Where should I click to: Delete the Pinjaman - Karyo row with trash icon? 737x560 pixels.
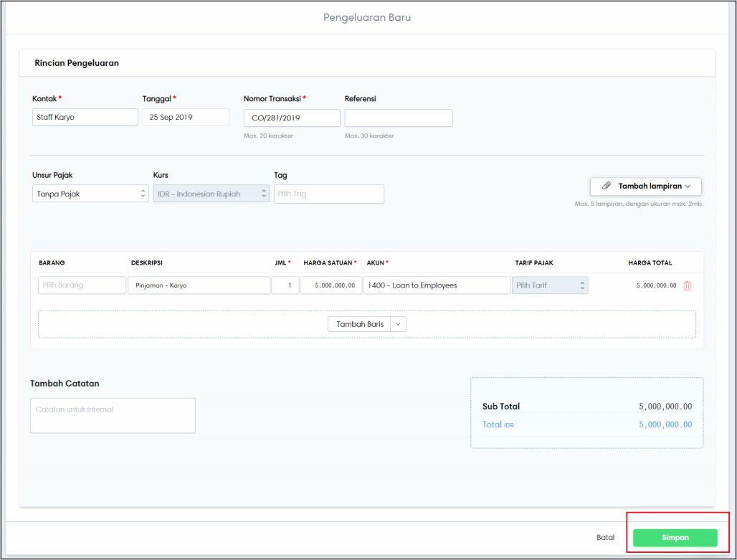click(x=688, y=285)
